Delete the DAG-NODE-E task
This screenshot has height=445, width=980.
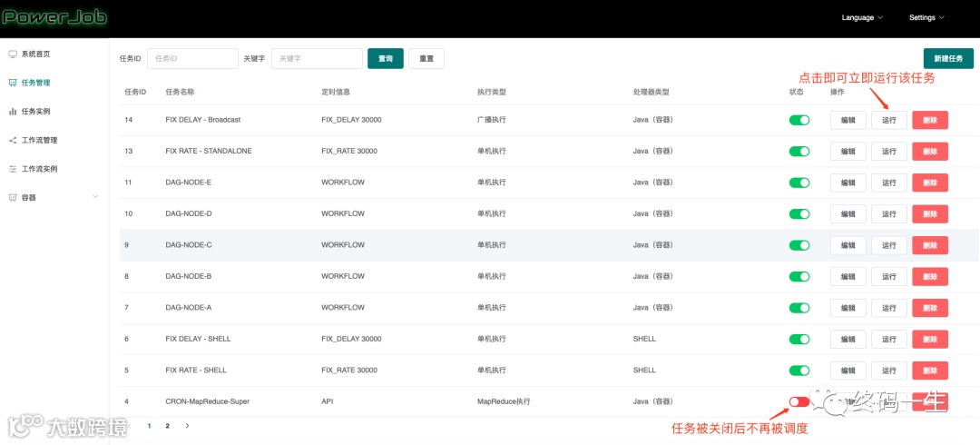point(930,183)
